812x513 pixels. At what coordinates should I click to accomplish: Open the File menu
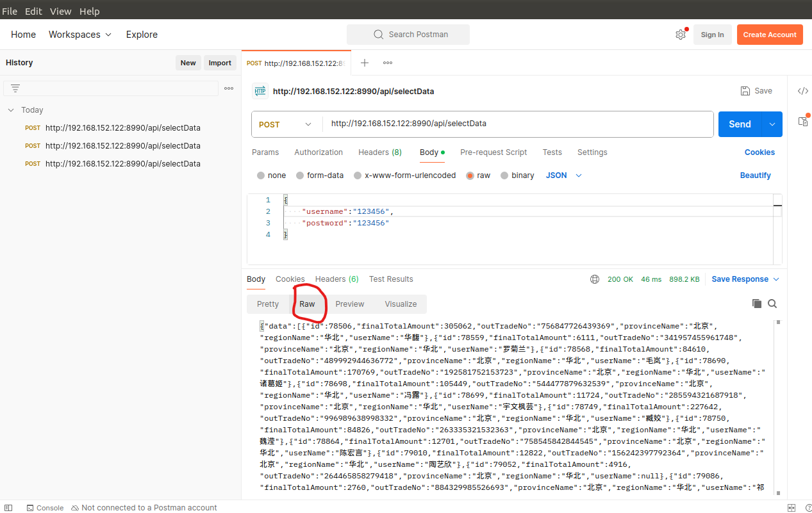pyautogui.click(x=10, y=12)
